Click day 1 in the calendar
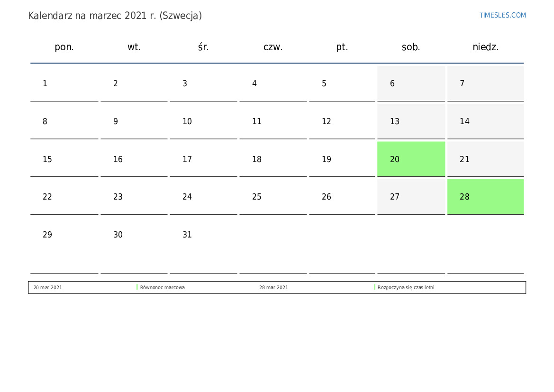Image resolution: width=554 pixels, height=392 pixels. [64, 83]
